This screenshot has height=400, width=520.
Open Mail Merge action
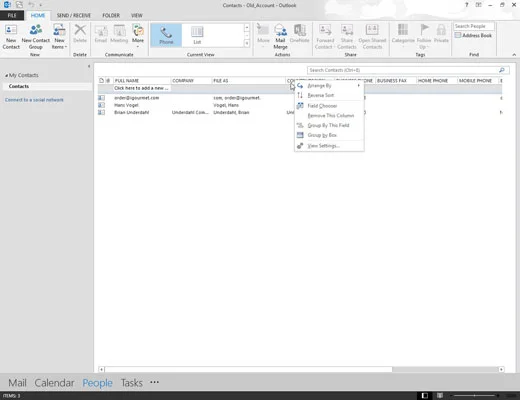[x=280, y=37]
